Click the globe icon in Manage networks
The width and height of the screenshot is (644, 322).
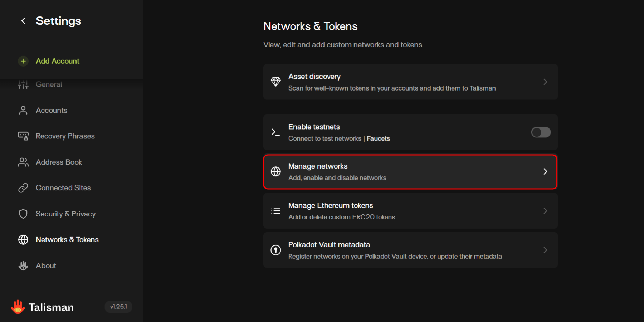point(275,172)
